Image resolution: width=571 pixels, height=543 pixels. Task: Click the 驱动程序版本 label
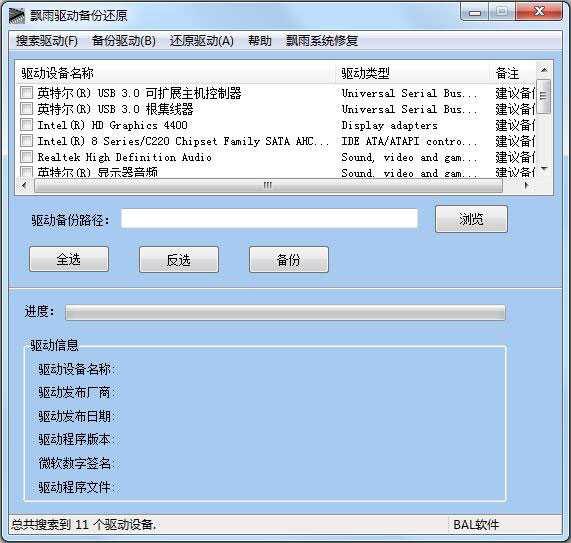pyautogui.click(x=77, y=439)
